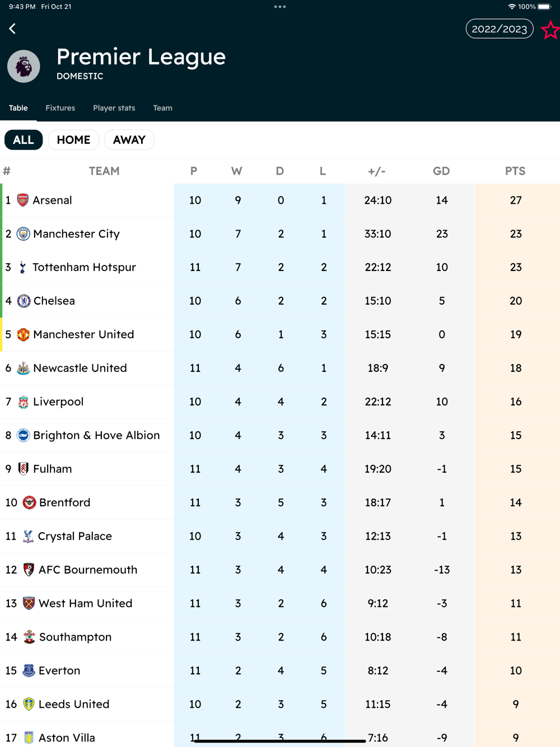Tap the Manchester United crest
This screenshot has height=747, width=560.
(23, 335)
